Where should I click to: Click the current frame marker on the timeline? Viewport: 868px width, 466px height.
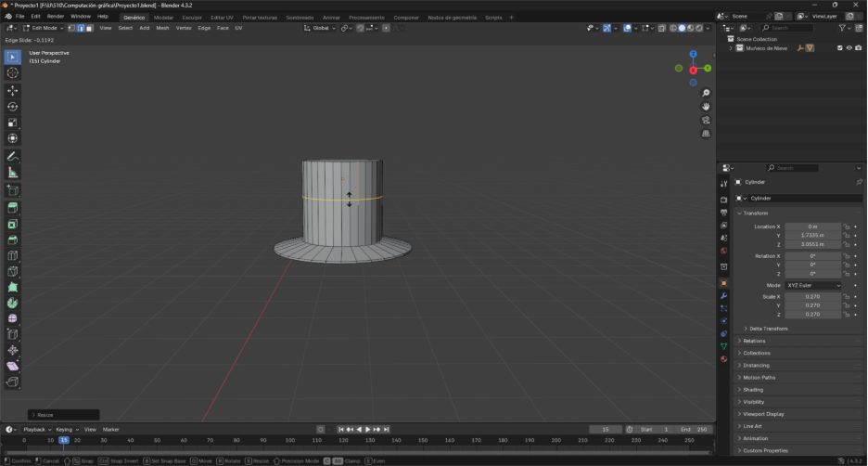(63, 440)
